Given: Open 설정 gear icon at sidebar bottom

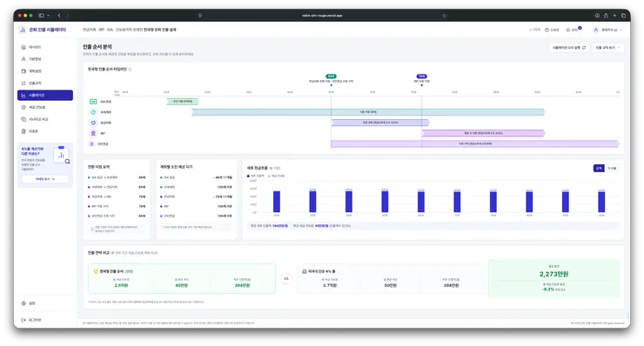Looking at the screenshot, I should click(x=23, y=303).
